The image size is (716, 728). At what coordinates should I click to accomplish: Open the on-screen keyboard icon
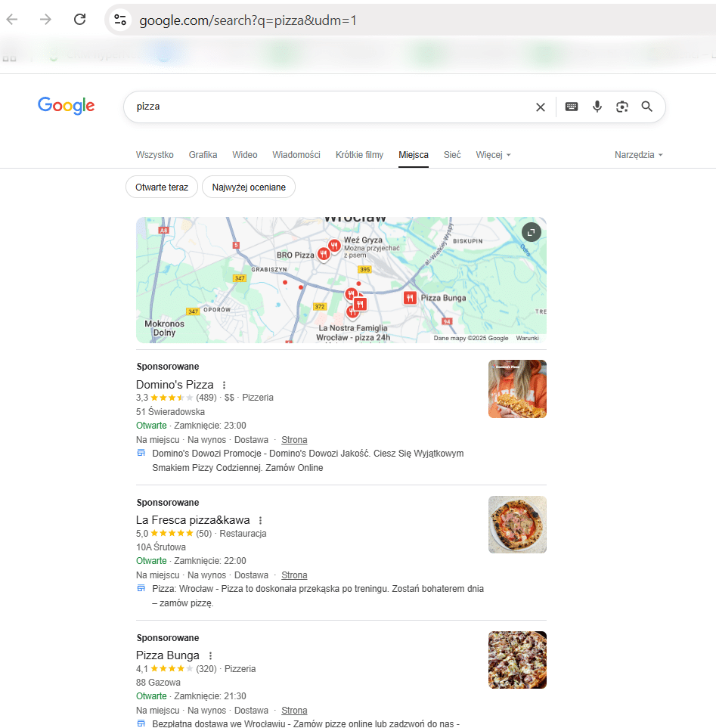pyautogui.click(x=572, y=107)
